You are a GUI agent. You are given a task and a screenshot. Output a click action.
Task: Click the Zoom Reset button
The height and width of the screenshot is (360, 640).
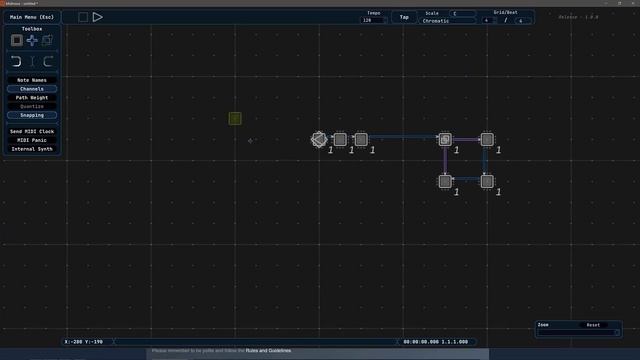click(593, 325)
